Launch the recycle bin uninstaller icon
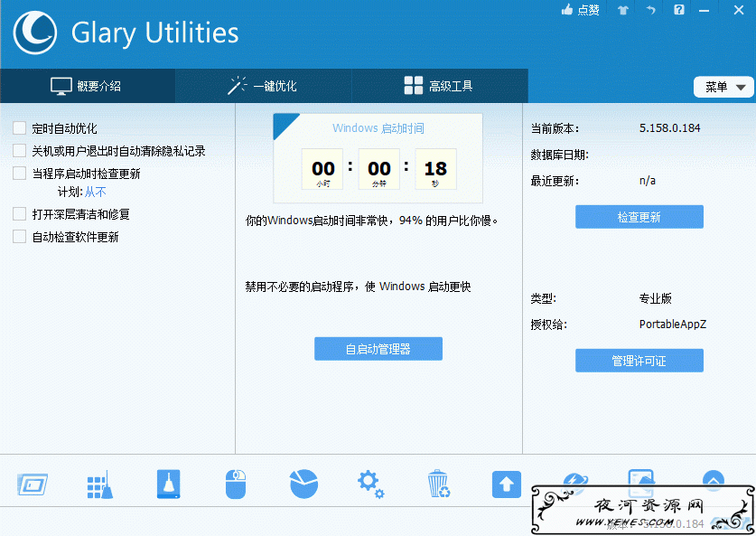The width and height of the screenshot is (756, 536). pyautogui.click(x=439, y=484)
